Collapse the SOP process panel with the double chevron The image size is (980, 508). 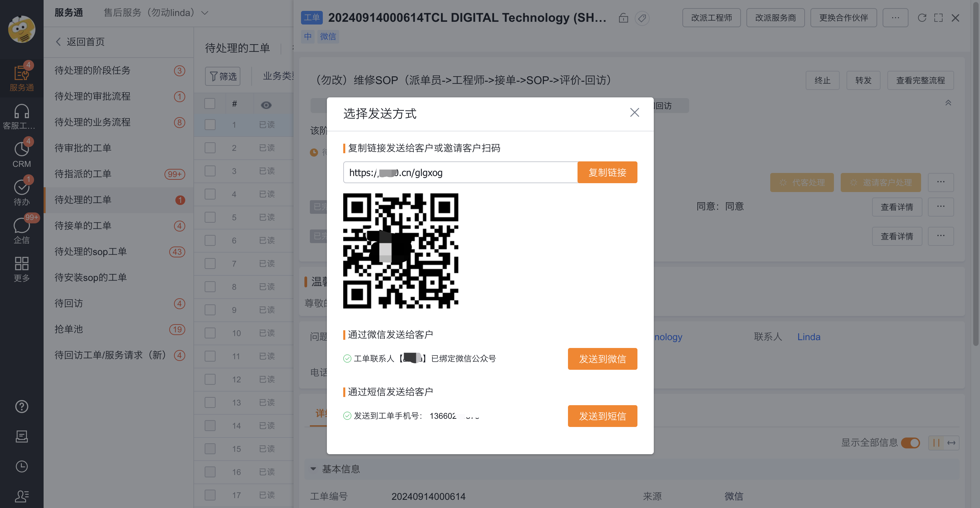948,103
